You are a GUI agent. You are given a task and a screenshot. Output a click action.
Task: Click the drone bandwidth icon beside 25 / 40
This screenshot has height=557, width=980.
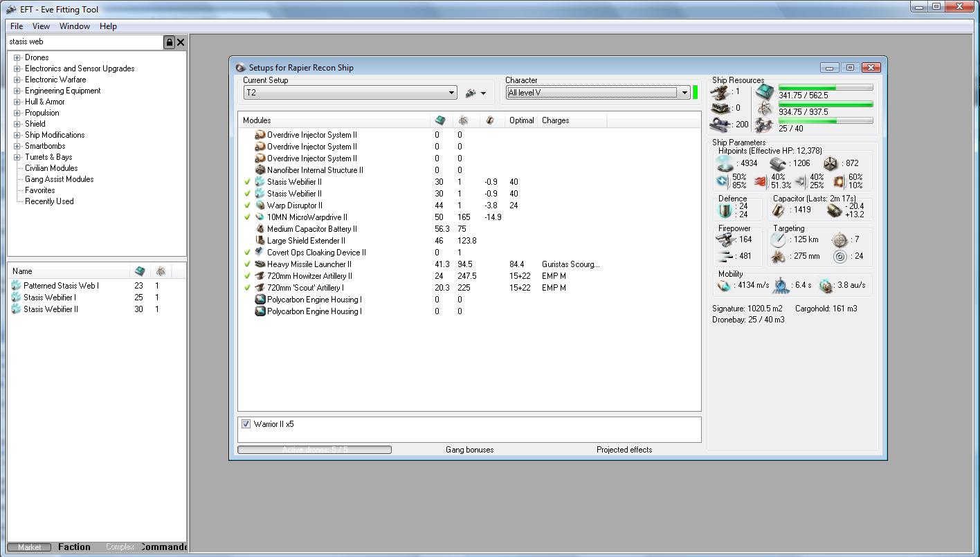click(x=765, y=125)
